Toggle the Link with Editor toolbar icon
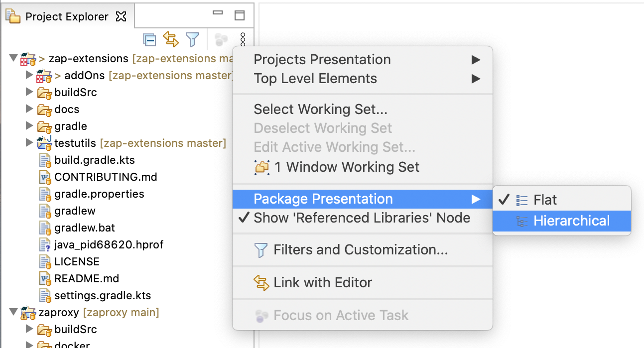Viewport: 644px width, 348px height. (x=171, y=39)
